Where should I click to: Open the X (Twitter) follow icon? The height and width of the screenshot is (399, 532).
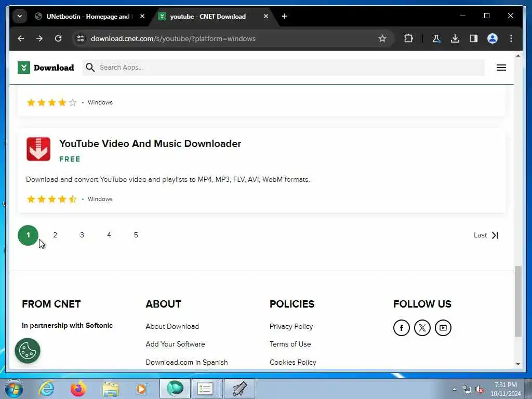422,328
